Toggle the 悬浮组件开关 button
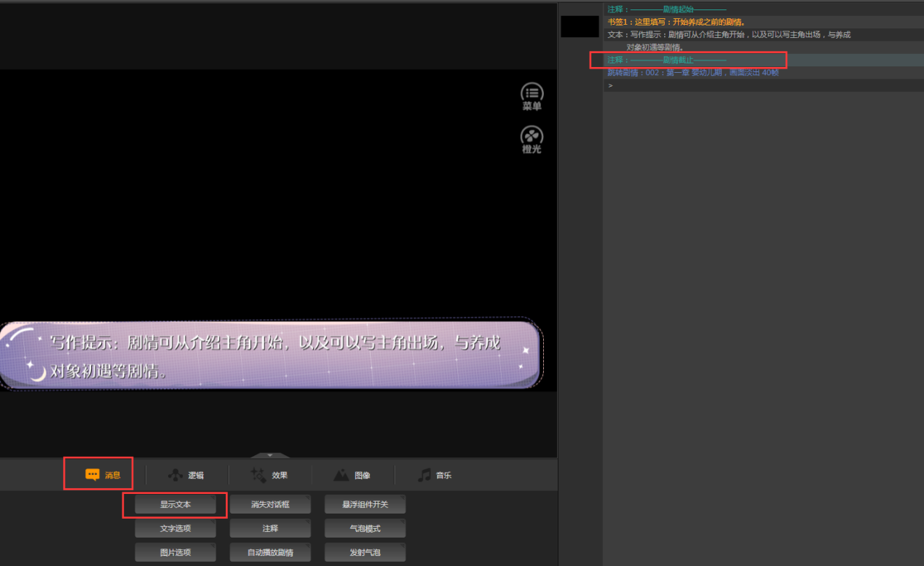This screenshot has width=924, height=566. pyautogui.click(x=365, y=505)
